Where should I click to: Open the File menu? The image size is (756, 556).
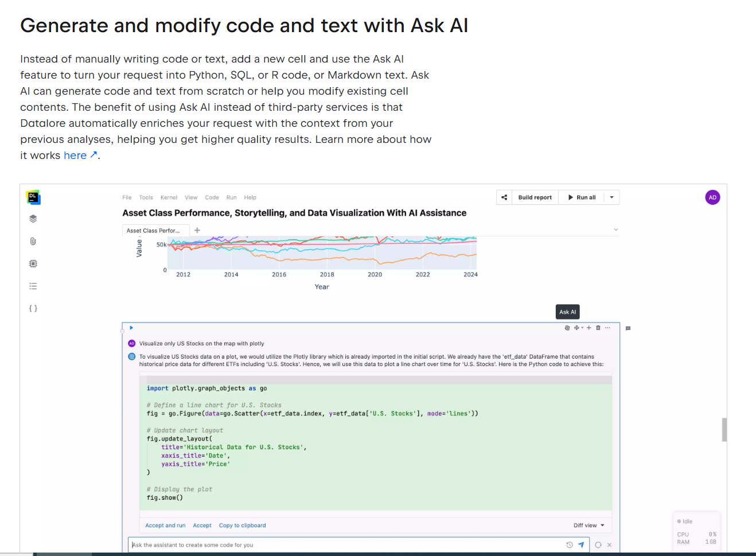coord(127,197)
